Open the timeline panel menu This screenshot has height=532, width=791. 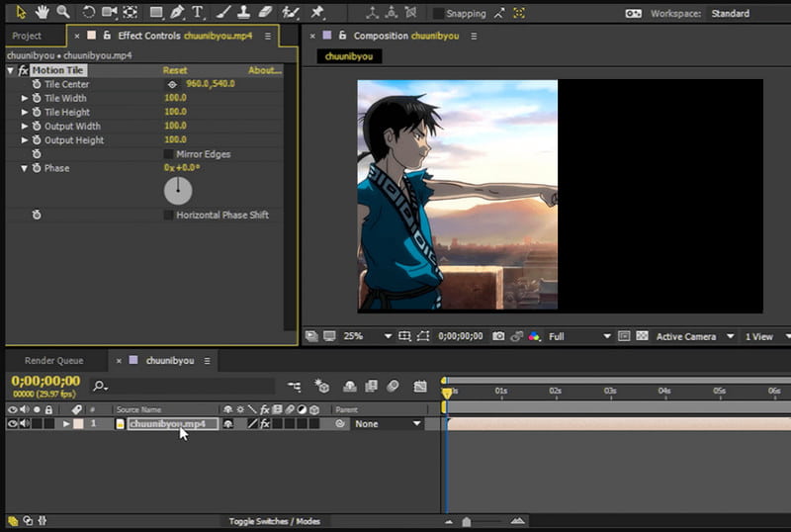click(207, 360)
